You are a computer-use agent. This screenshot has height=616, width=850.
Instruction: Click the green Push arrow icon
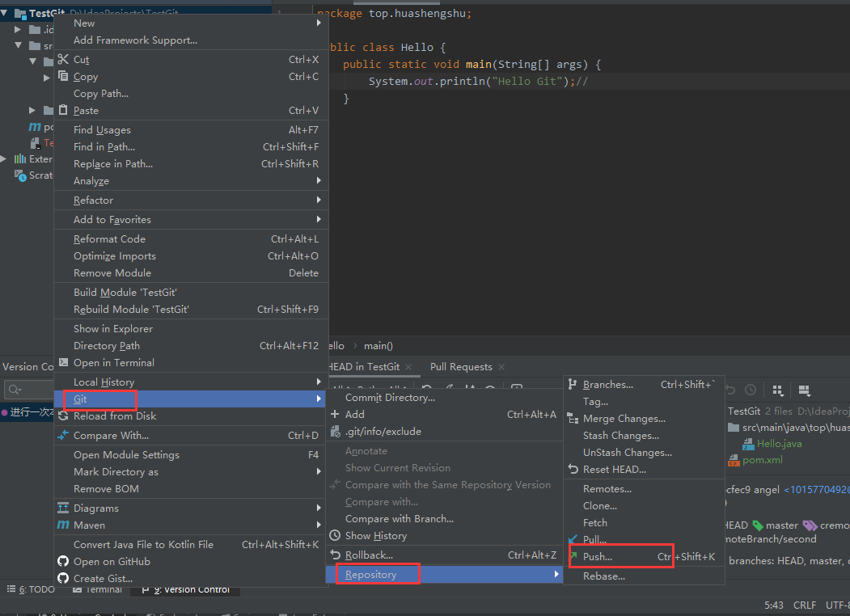[x=574, y=556]
